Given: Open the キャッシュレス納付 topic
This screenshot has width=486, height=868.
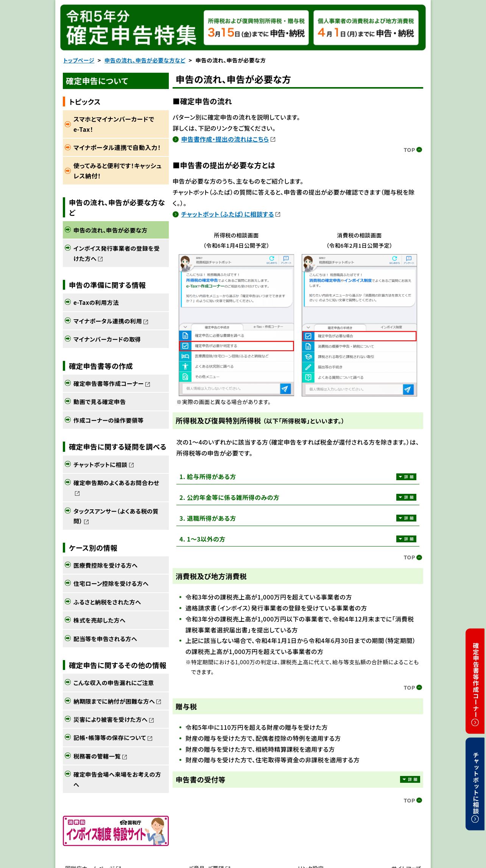Looking at the screenshot, I should [x=116, y=171].
